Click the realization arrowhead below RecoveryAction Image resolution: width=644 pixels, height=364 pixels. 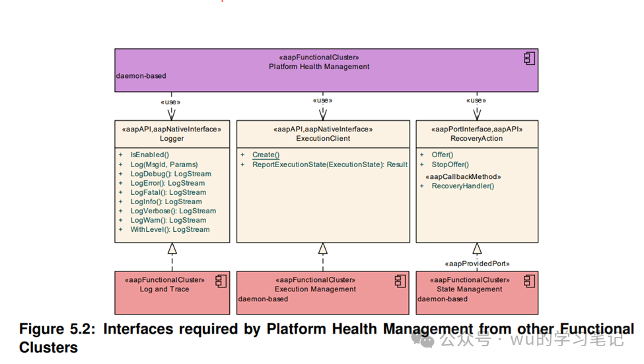click(477, 248)
